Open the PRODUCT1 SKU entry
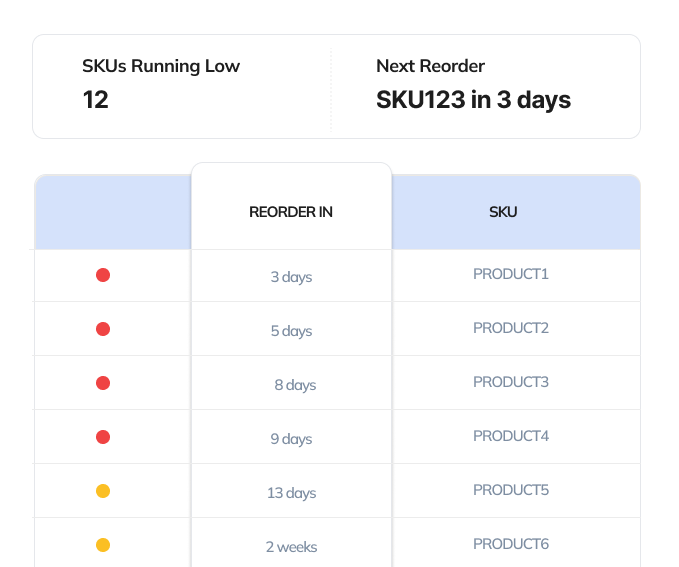 [x=511, y=274]
